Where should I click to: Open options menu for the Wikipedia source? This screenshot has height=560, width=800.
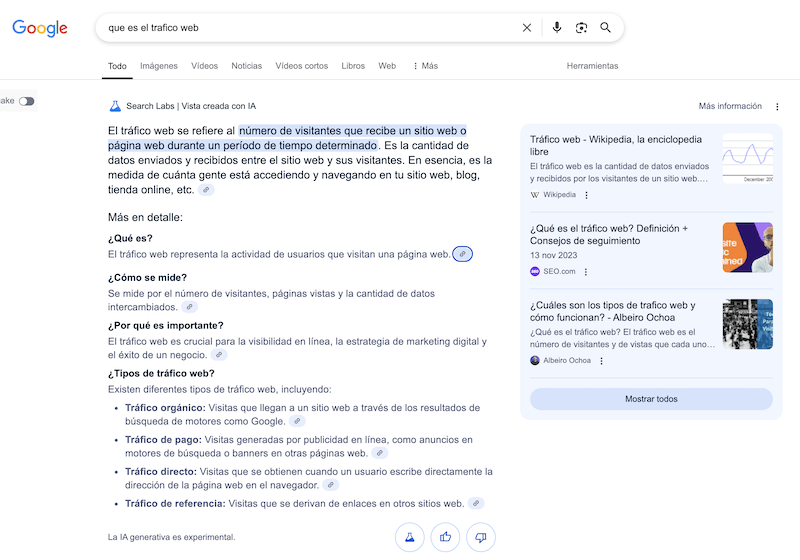(x=586, y=195)
